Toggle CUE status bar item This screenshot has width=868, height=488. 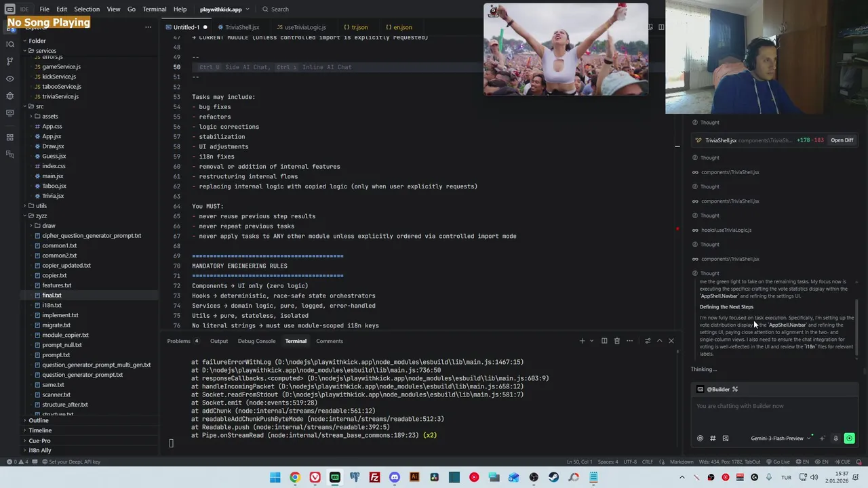[842, 462]
